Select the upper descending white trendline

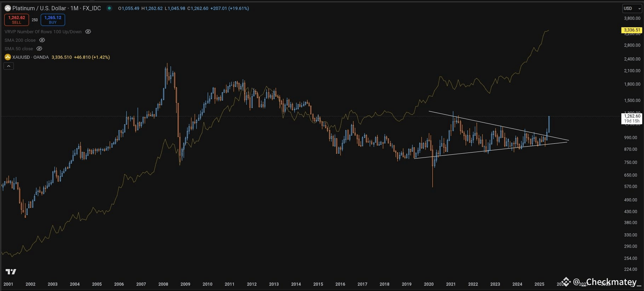coord(499,126)
